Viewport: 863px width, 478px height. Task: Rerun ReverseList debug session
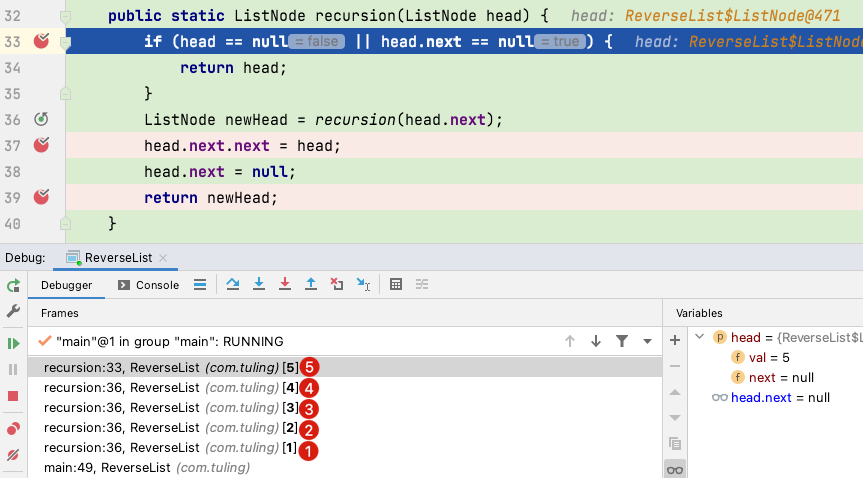(x=13, y=286)
